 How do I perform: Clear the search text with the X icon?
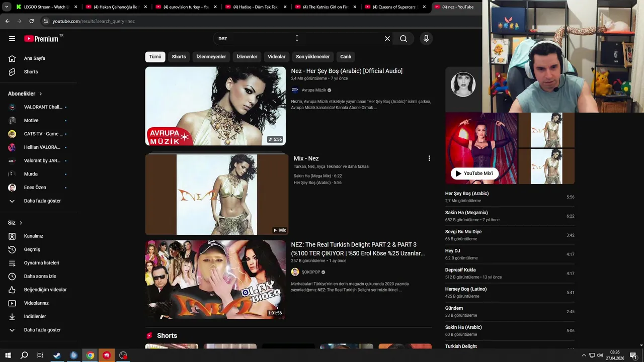(x=387, y=38)
